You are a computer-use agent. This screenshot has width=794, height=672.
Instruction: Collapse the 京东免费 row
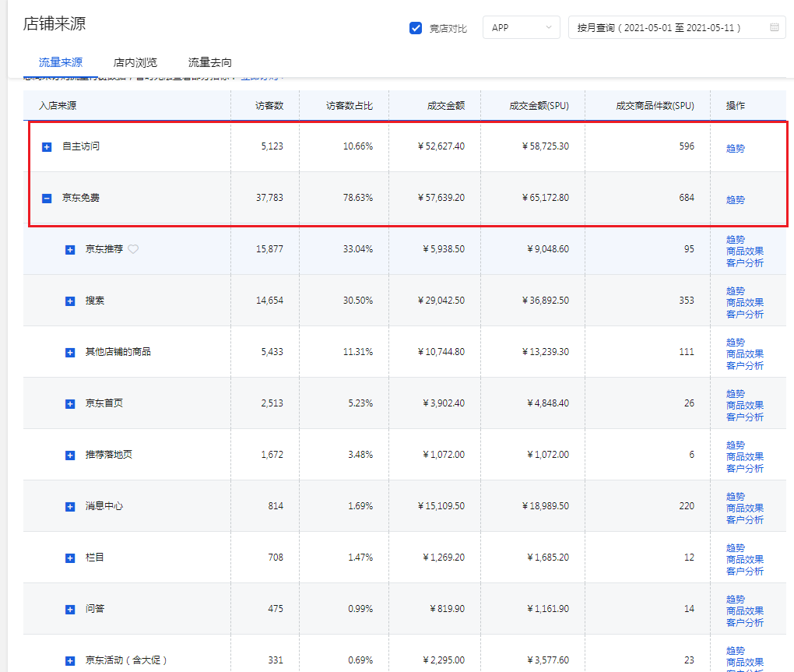(47, 198)
